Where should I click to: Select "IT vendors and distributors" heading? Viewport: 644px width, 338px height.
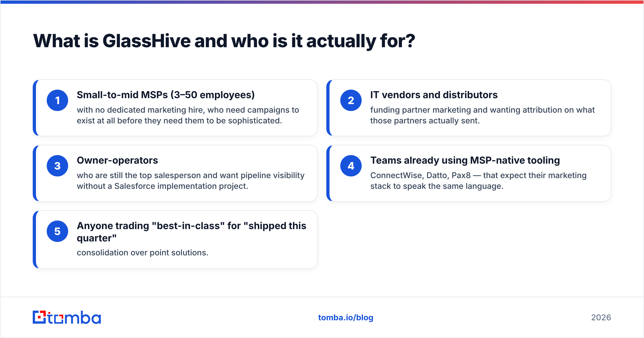point(434,95)
